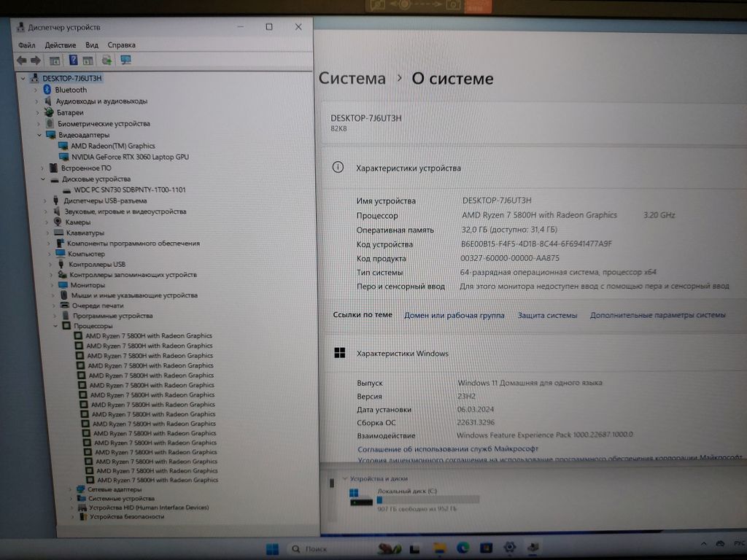Image resolution: width=747 pixels, height=560 pixels.
Task: Select the Локальный диск (C:) drive icon
Action: point(361,497)
